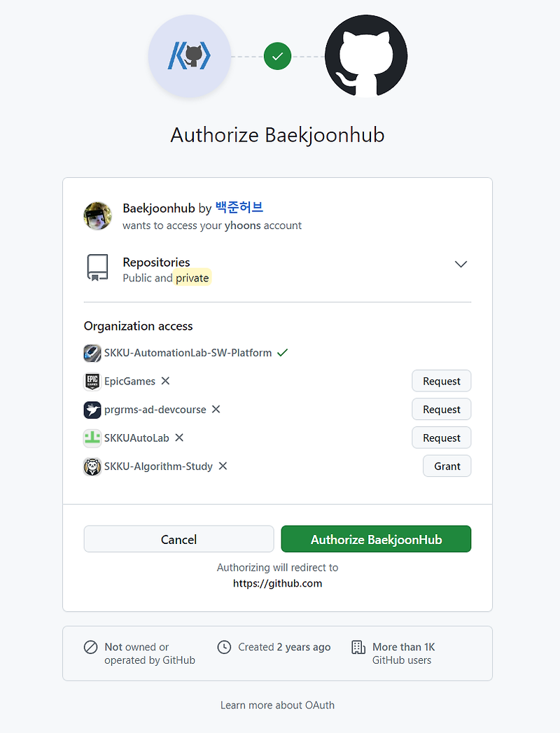Click the green connection checkmark icon
Image resolution: width=560 pixels, height=733 pixels.
tap(277, 56)
